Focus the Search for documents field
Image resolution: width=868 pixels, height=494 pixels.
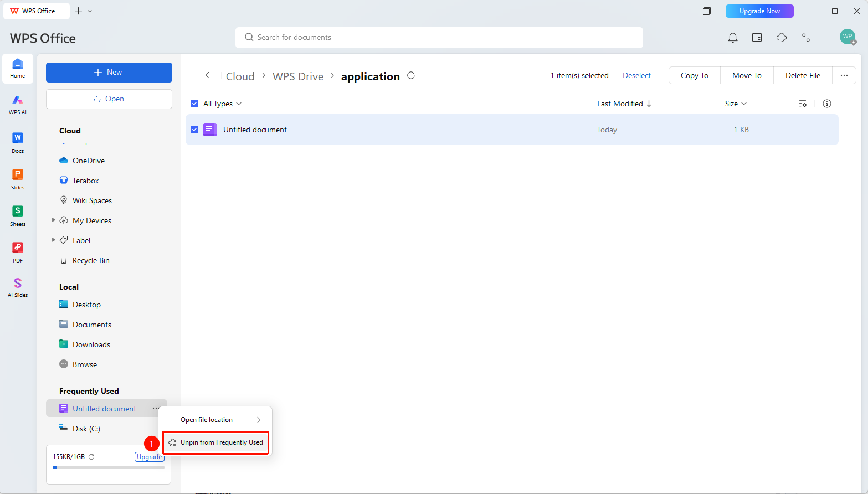pyautogui.click(x=439, y=38)
